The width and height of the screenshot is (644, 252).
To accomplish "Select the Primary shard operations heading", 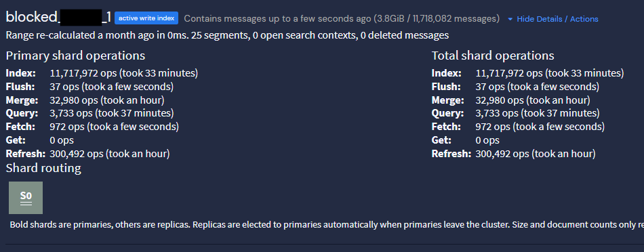I will [75, 56].
